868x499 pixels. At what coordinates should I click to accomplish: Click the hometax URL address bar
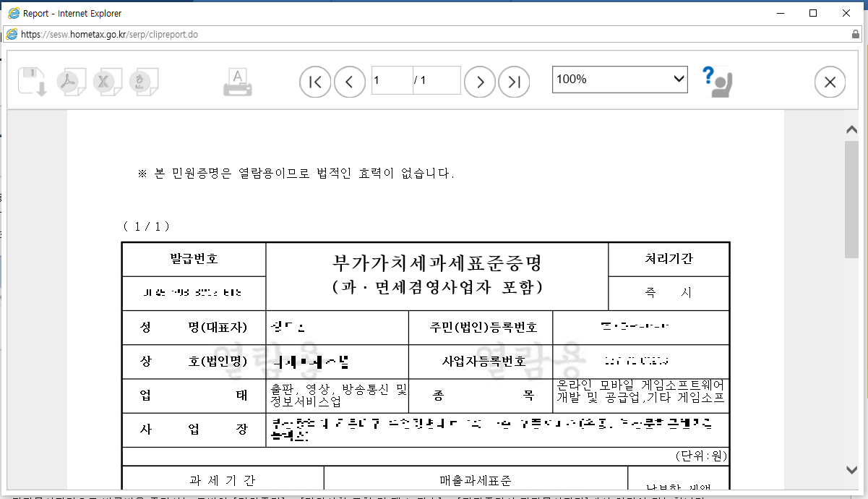(x=426, y=34)
